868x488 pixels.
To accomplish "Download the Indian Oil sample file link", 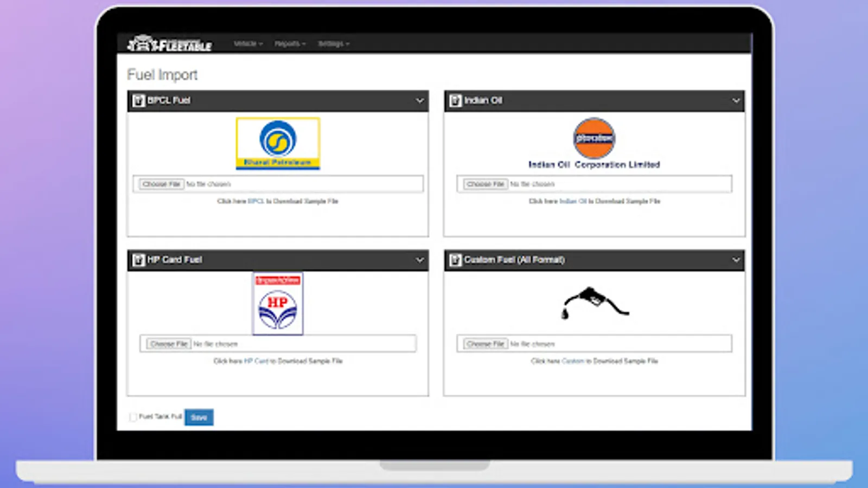I will tap(573, 201).
